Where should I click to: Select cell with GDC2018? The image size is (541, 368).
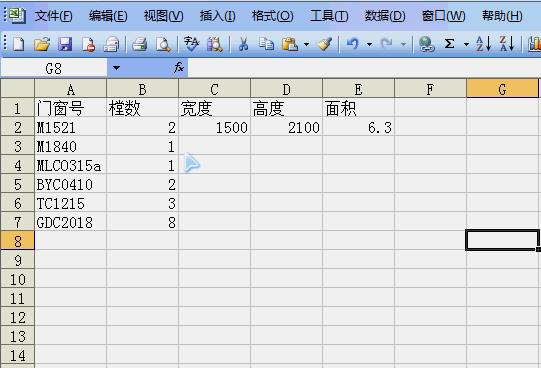point(71,222)
